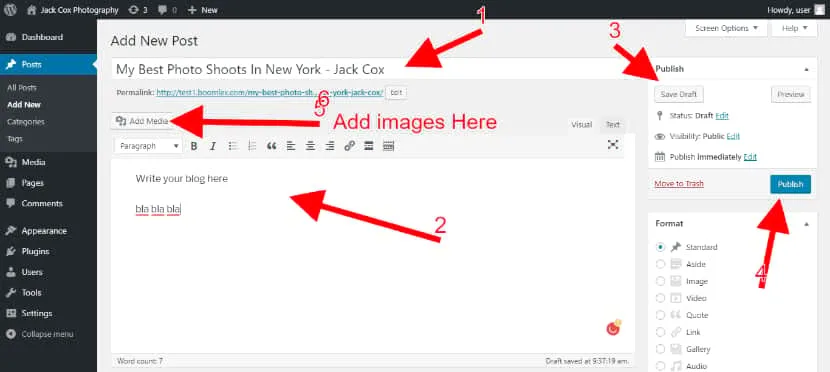Edit the visibility setting link

pyautogui.click(x=733, y=136)
